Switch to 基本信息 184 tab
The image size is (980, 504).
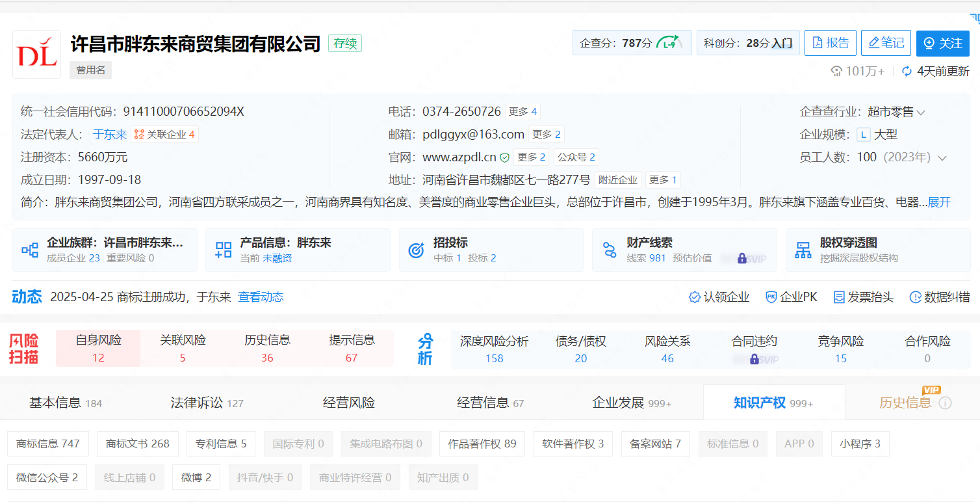coord(66,403)
